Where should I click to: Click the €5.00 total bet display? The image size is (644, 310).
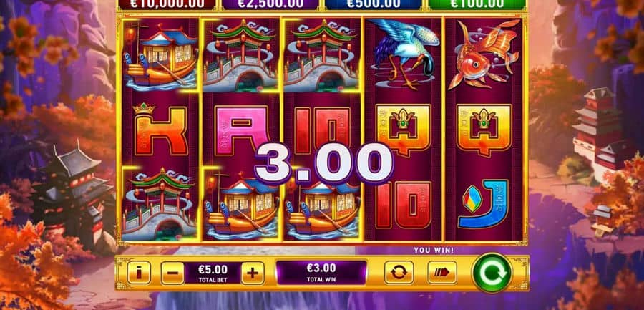(x=213, y=273)
